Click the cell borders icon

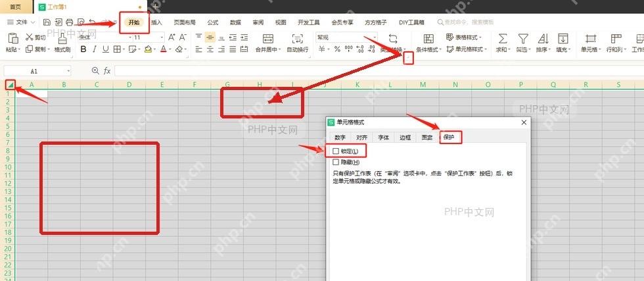pyautogui.click(x=117, y=49)
